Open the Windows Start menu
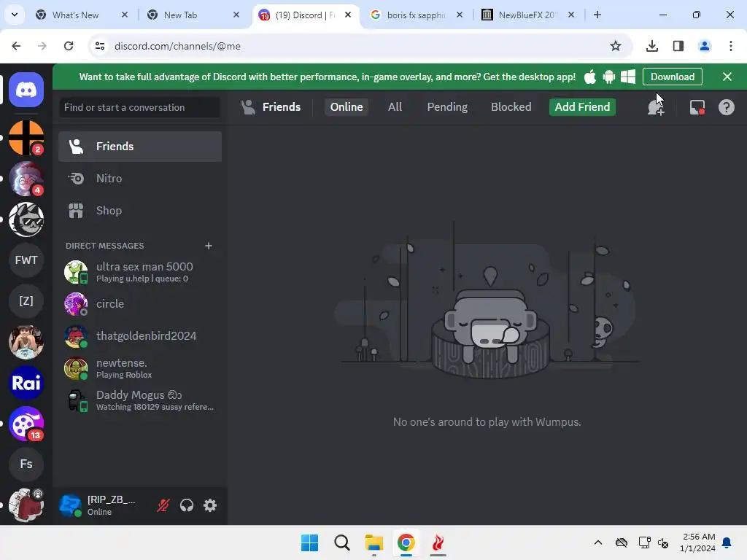The image size is (747, 560). (309, 542)
